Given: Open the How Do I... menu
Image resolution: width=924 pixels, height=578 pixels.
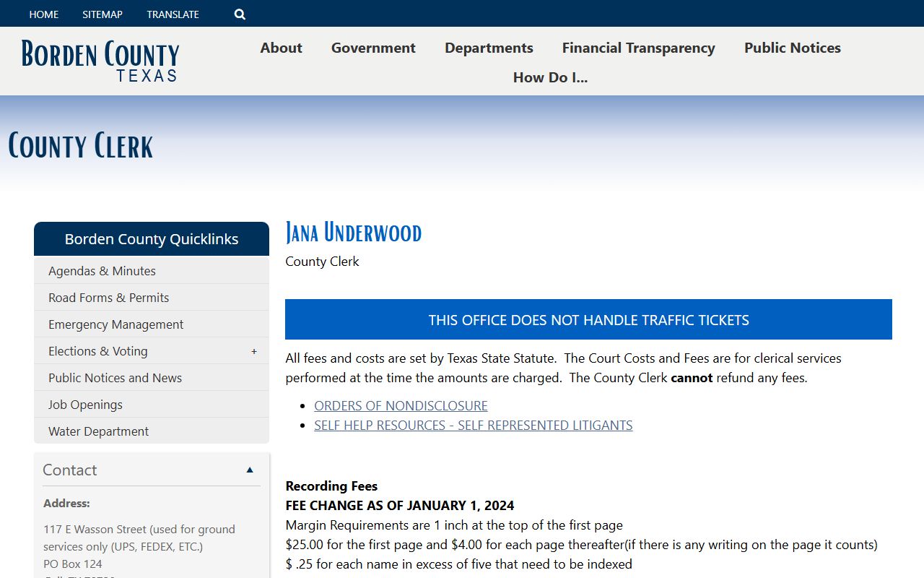Looking at the screenshot, I should click(x=551, y=77).
